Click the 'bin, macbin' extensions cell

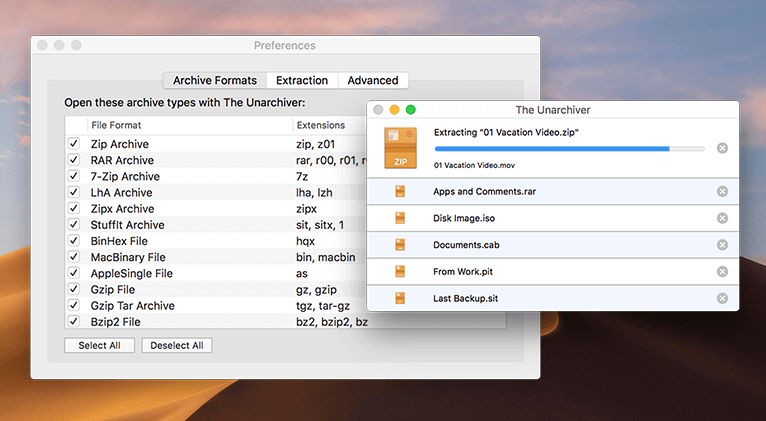[x=326, y=257]
